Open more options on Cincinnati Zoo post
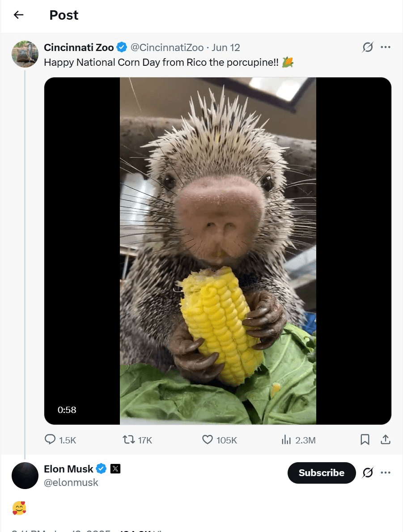This screenshot has height=532, width=403. coord(386,47)
